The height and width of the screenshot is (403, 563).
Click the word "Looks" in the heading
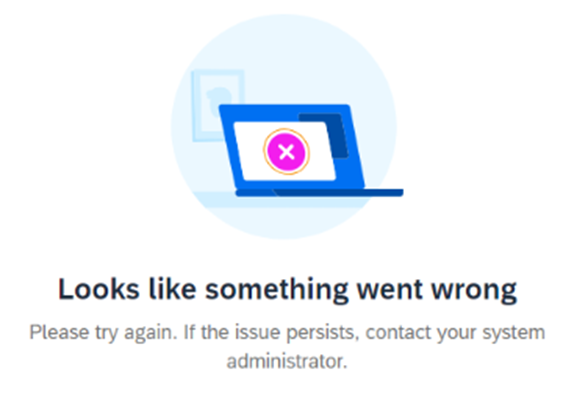coord(98,289)
